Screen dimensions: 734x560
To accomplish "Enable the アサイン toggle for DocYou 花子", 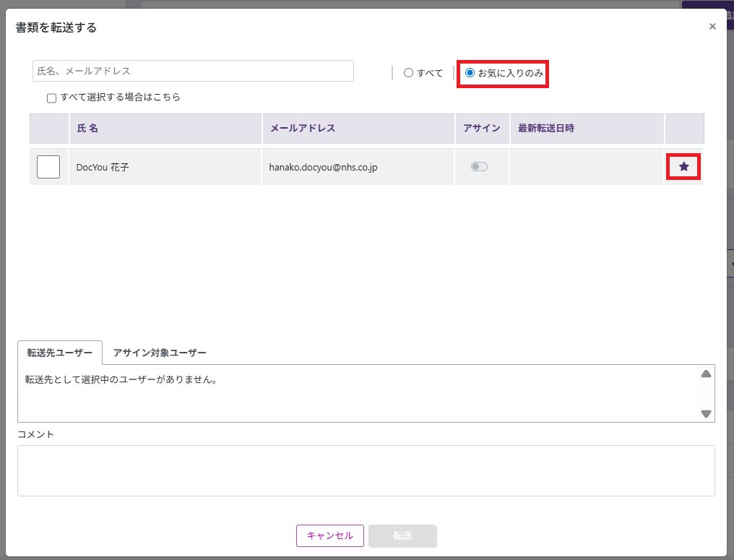I will [479, 167].
